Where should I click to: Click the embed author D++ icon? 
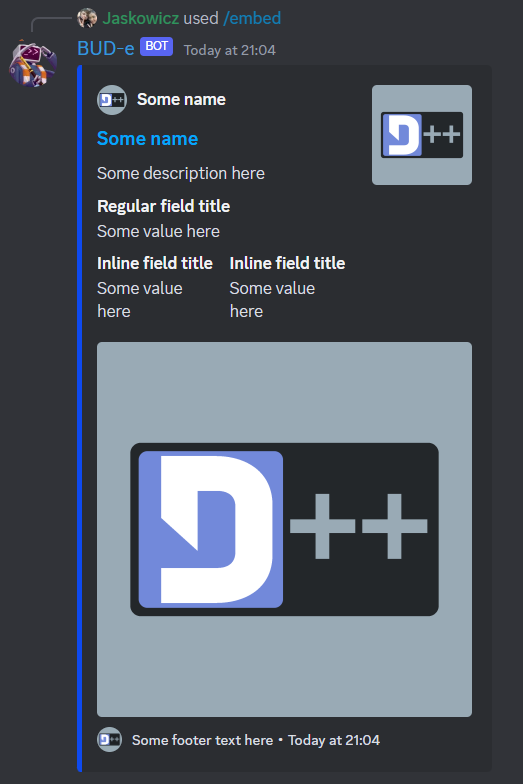click(112, 100)
